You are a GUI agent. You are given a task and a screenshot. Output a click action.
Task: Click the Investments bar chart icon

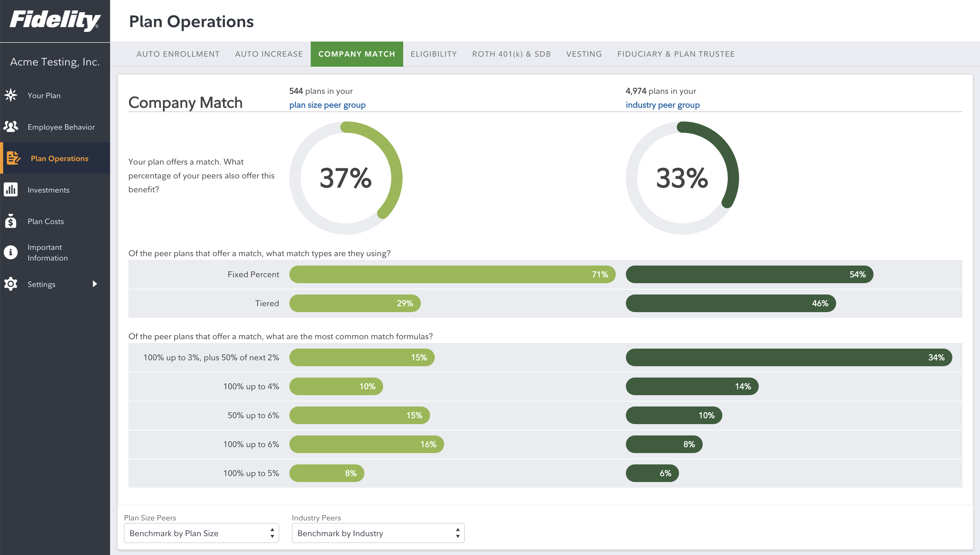point(11,189)
